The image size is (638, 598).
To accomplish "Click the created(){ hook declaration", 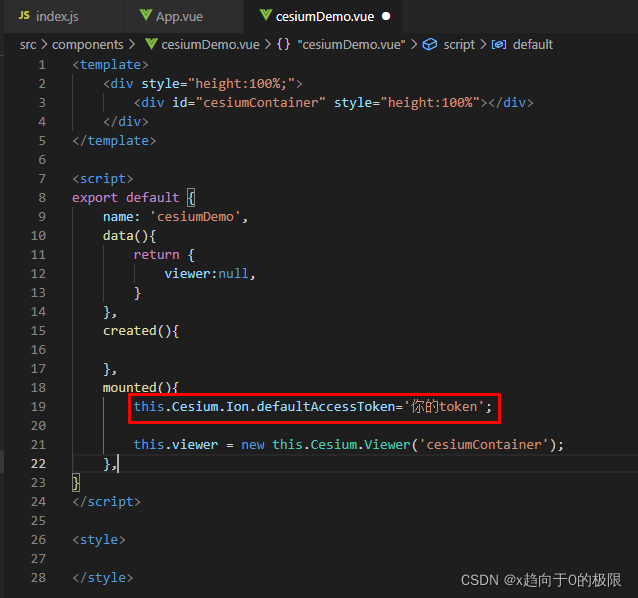I will click(141, 331).
